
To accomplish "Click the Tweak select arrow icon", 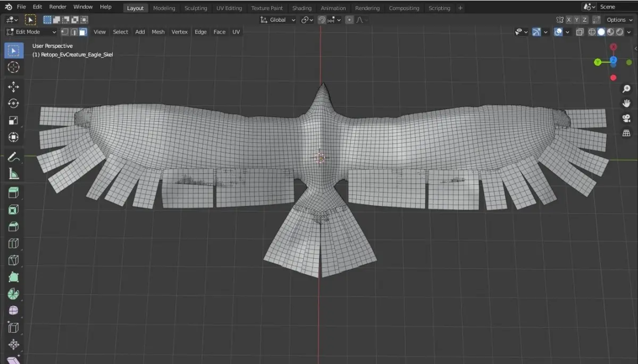I will tap(31, 20).
